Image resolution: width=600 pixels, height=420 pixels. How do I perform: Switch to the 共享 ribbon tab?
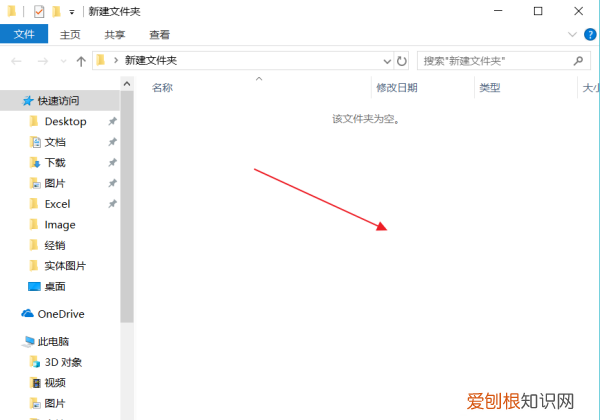(115, 35)
